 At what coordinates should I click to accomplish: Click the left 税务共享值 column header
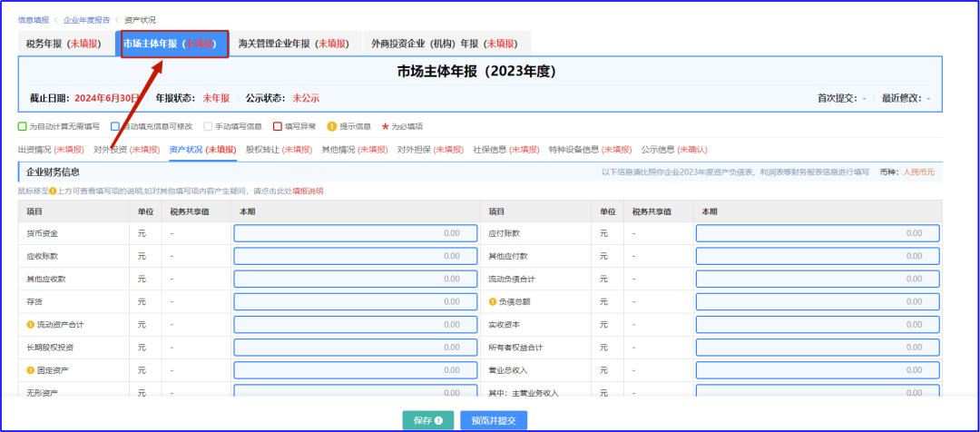[x=190, y=211]
